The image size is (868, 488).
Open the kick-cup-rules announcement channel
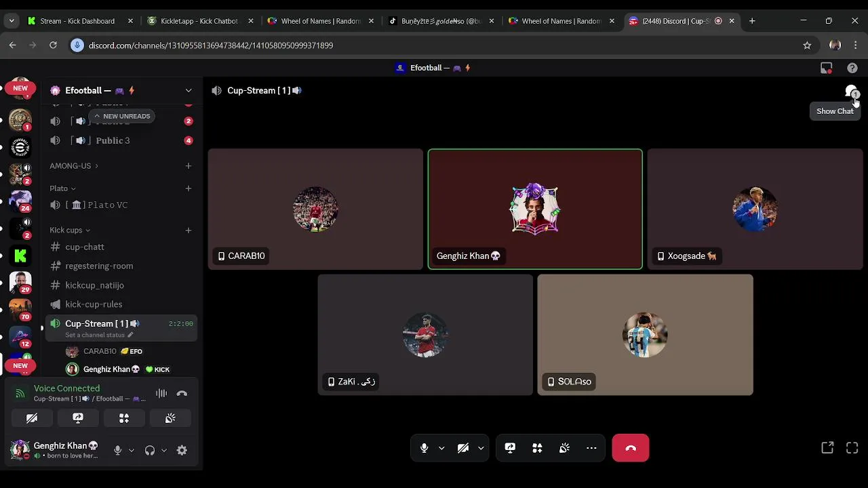(x=121, y=304)
